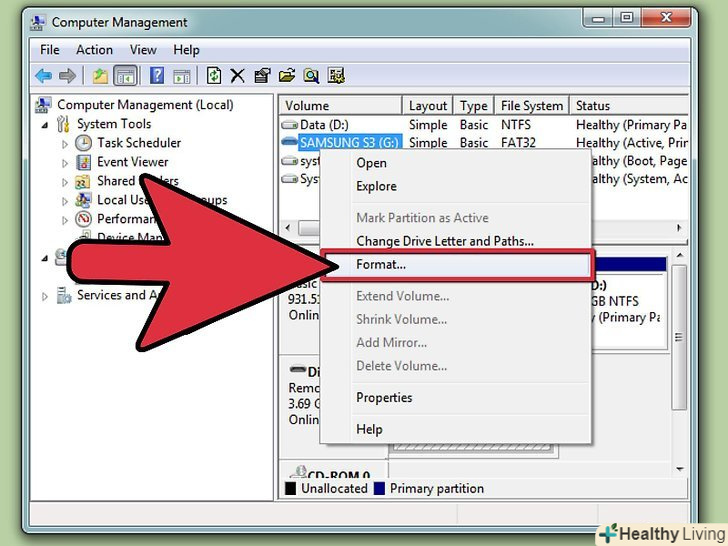The height and width of the screenshot is (546, 728).
Task: Select the Services and Applications icon
Action: click(64, 295)
